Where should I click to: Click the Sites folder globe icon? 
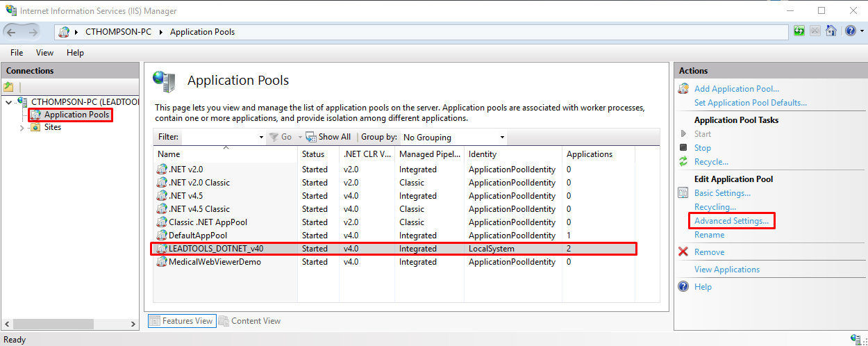coord(35,127)
